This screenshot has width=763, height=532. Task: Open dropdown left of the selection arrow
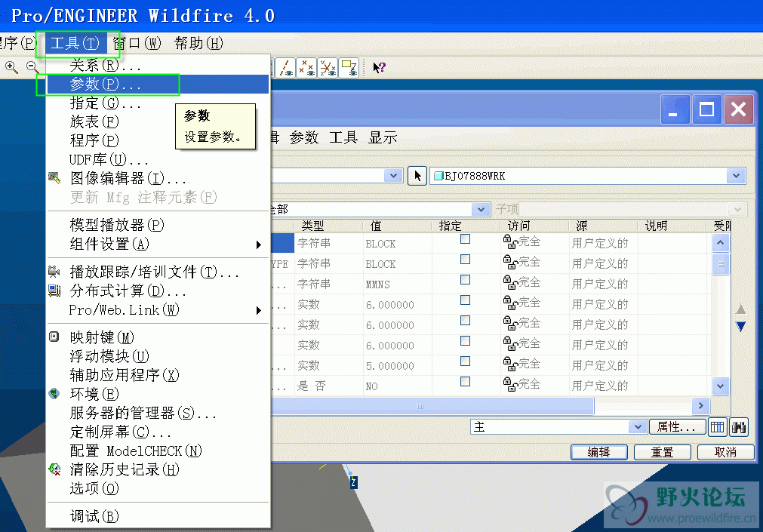(x=393, y=176)
